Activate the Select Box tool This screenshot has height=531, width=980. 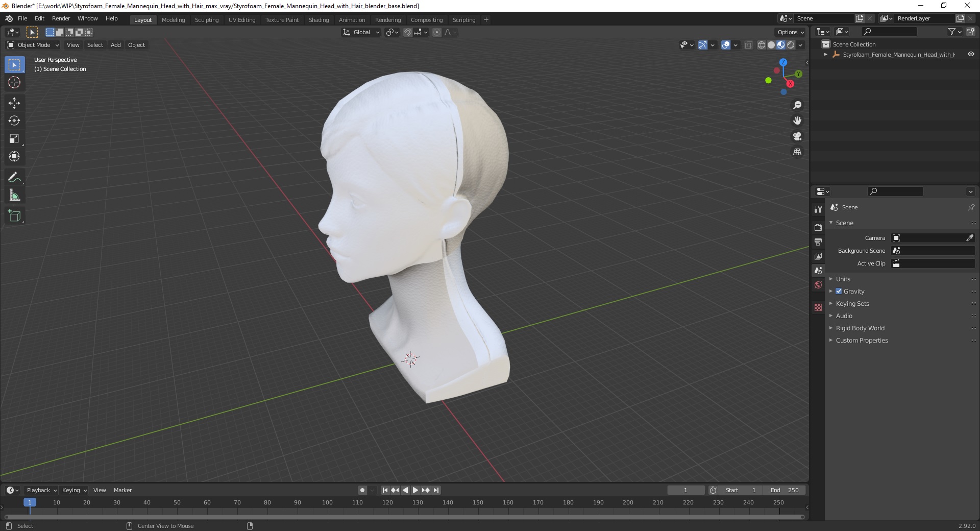coord(14,64)
